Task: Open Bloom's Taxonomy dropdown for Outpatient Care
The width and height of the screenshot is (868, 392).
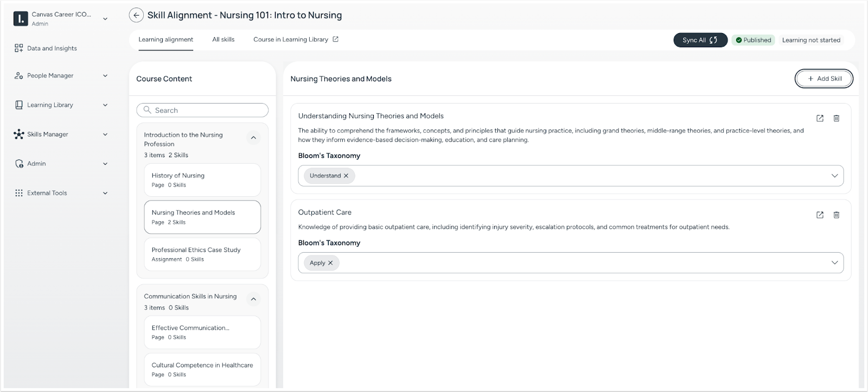Action: click(x=834, y=263)
